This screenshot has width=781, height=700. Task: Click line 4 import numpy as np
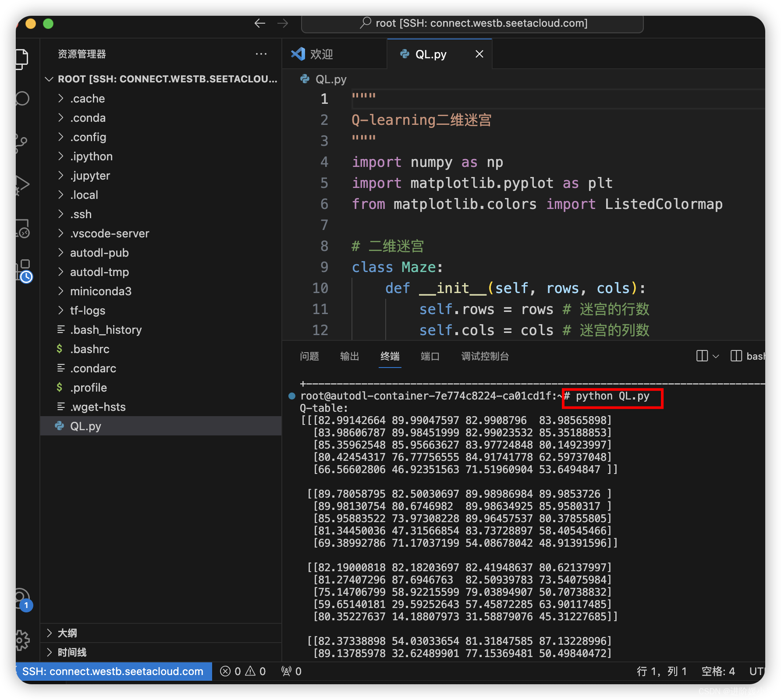[x=427, y=162]
